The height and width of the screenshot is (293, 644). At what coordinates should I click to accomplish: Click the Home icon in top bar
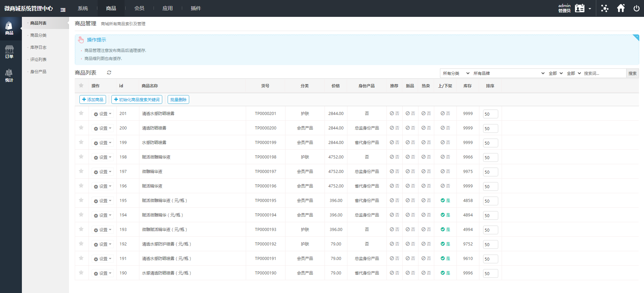click(621, 8)
